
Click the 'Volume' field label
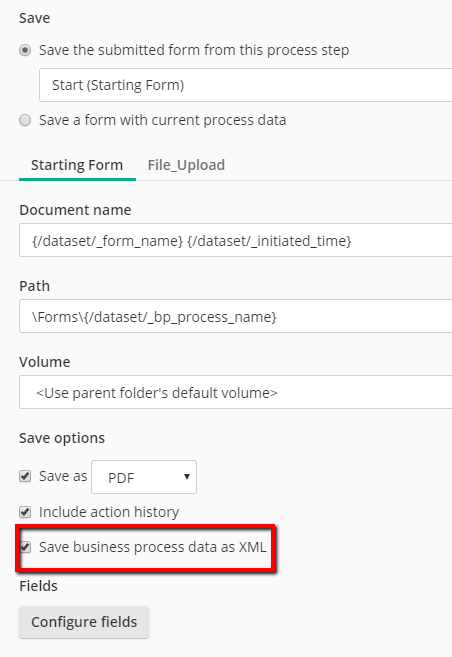pos(45,362)
